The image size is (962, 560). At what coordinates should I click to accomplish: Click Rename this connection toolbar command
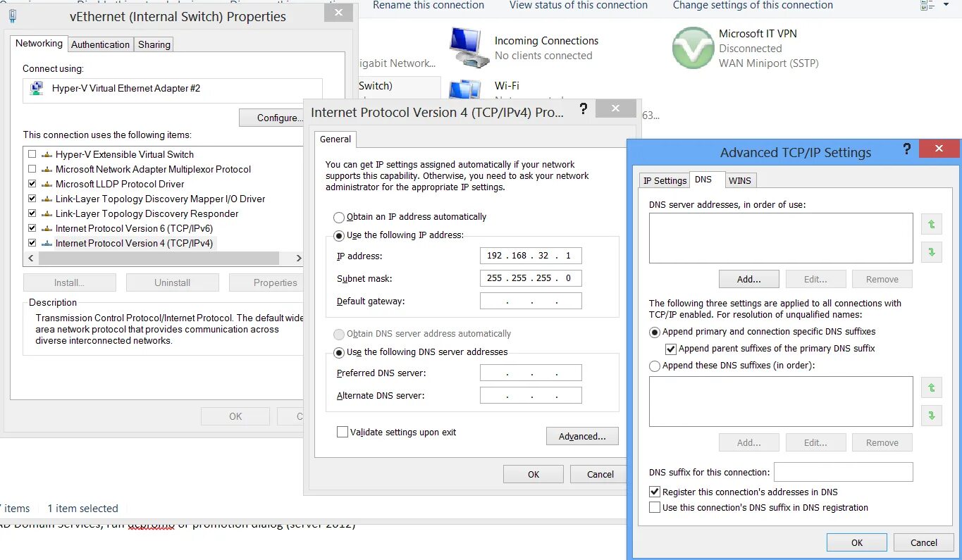(428, 5)
